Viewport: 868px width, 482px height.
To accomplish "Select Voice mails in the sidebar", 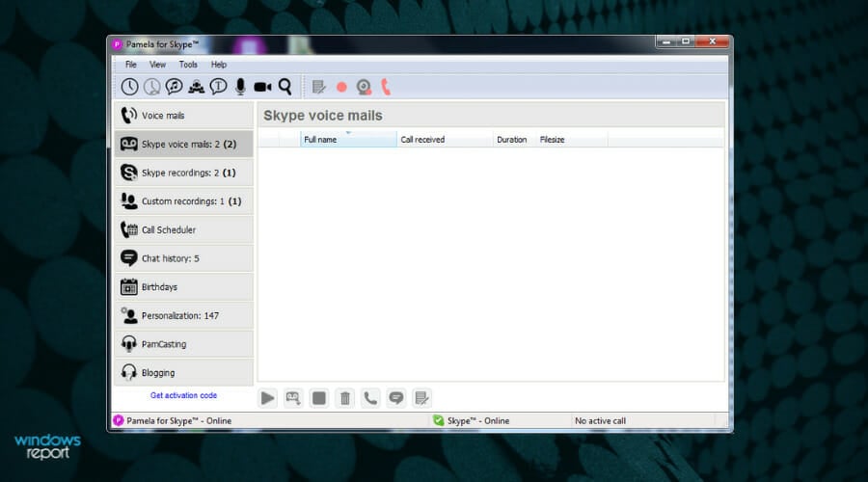I will (x=184, y=115).
